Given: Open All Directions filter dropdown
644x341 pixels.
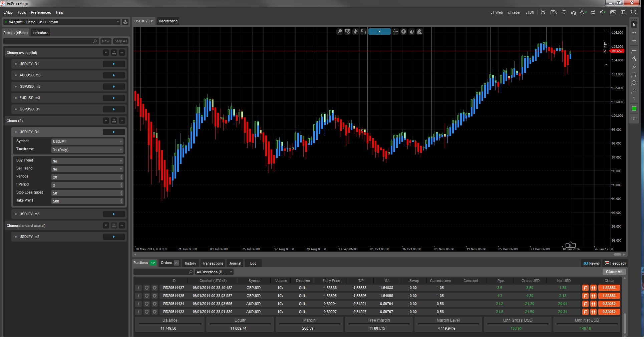Looking at the screenshot, I should (214, 272).
